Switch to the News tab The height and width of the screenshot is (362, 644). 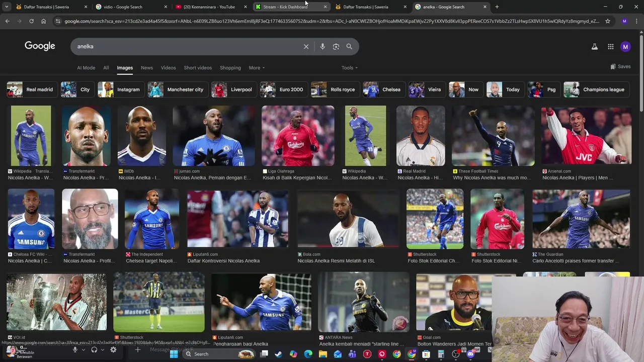[x=147, y=68]
